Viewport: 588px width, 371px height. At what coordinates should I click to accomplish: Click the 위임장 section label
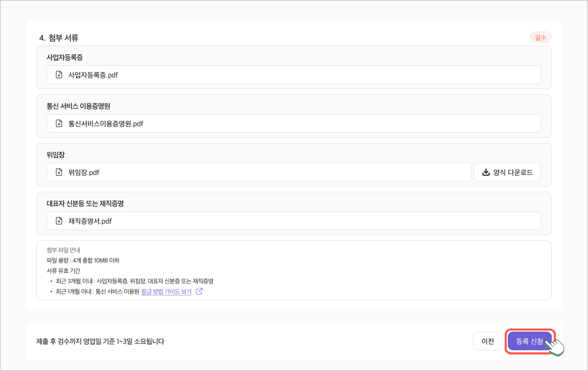point(55,155)
